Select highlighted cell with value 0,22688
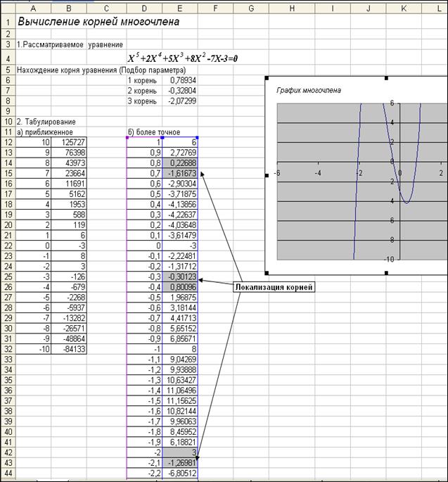 tap(180, 163)
